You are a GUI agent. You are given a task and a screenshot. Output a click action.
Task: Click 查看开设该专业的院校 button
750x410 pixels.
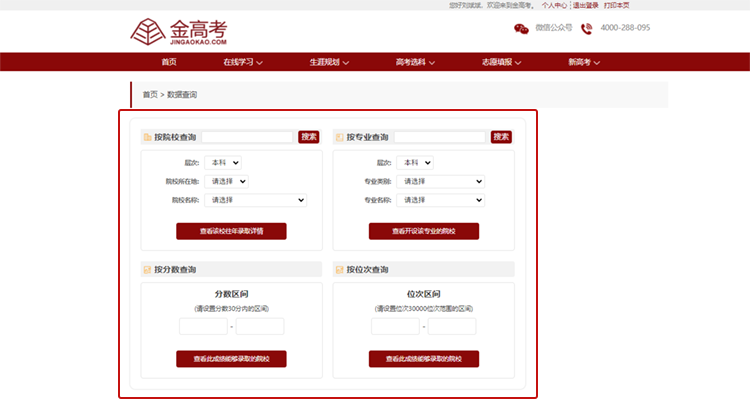coord(423,231)
